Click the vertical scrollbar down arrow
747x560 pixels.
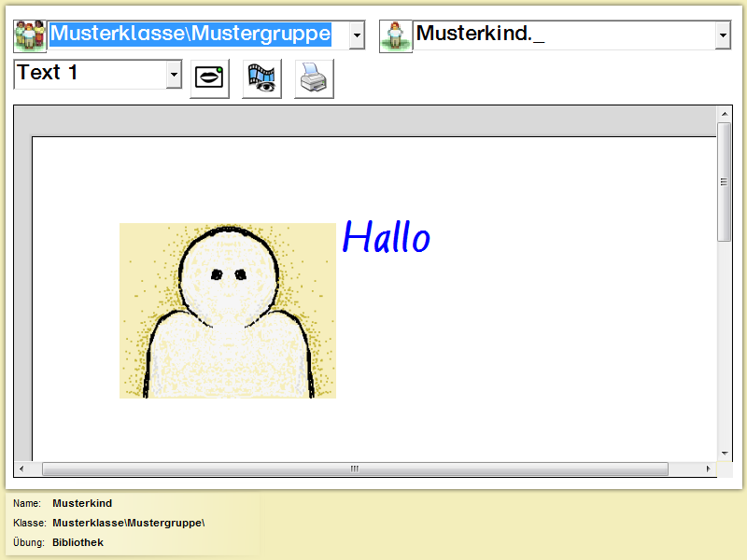[x=724, y=452]
